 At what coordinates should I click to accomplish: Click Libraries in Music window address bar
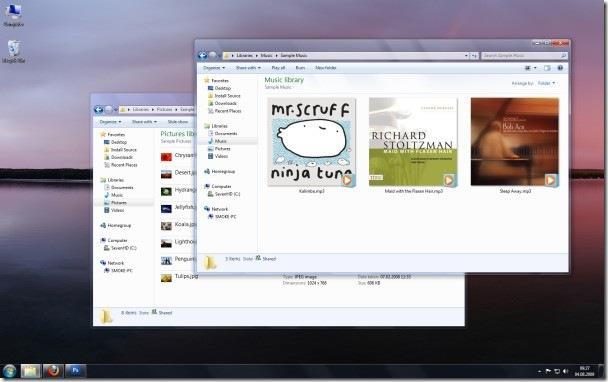pyautogui.click(x=245, y=56)
